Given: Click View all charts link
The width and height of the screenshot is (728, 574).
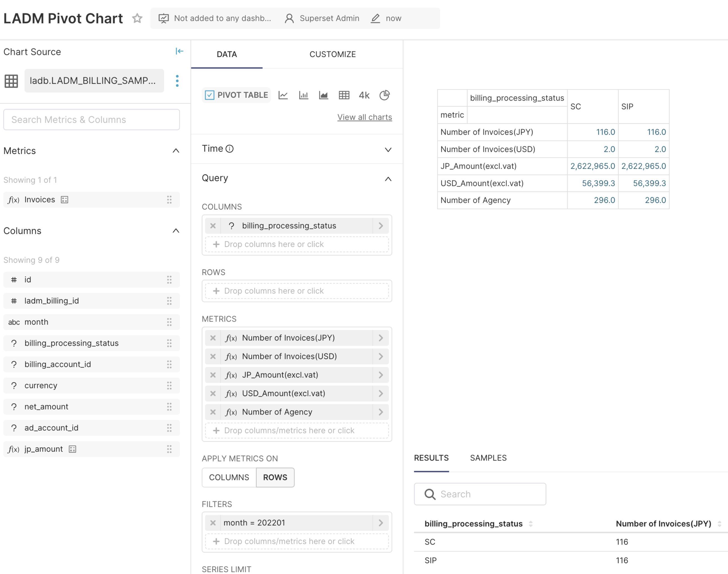Looking at the screenshot, I should [365, 117].
